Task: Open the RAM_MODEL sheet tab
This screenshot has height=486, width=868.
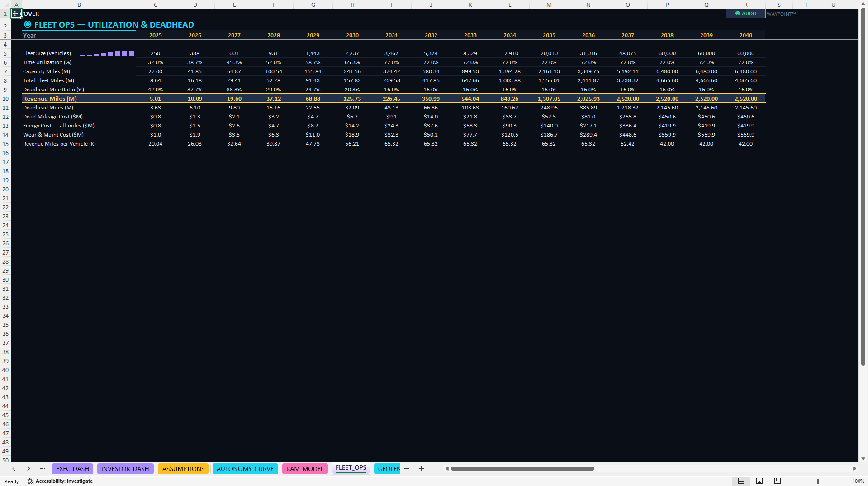Action: click(305, 469)
